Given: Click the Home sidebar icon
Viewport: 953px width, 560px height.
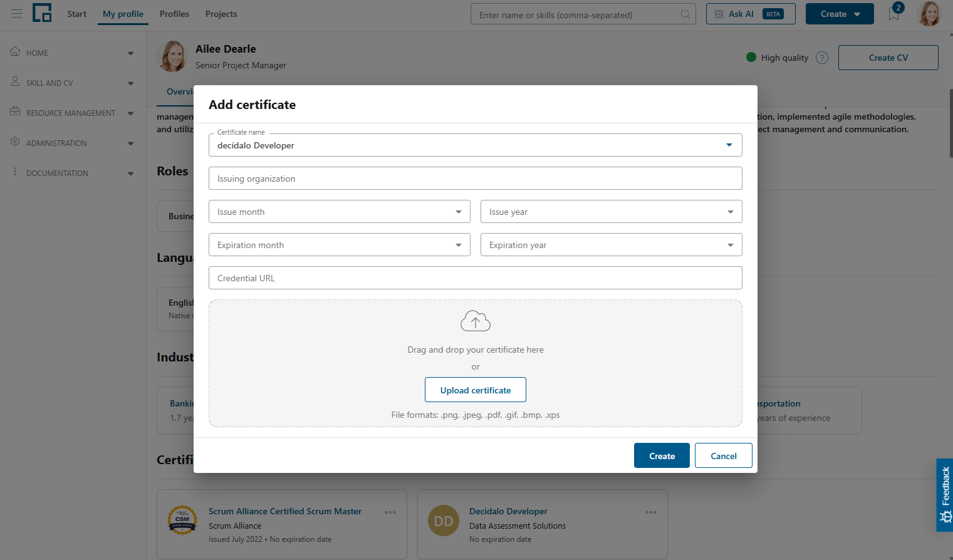Looking at the screenshot, I should (15, 52).
